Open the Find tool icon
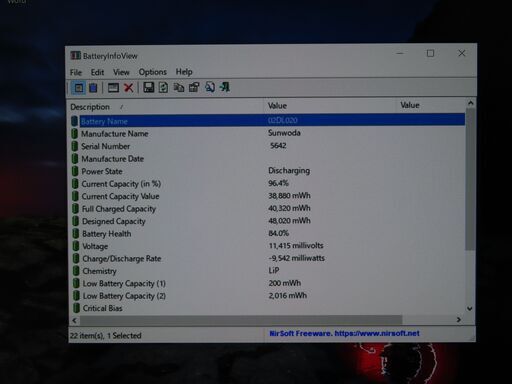The height and width of the screenshot is (384, 512). click(x=210, y=87)
